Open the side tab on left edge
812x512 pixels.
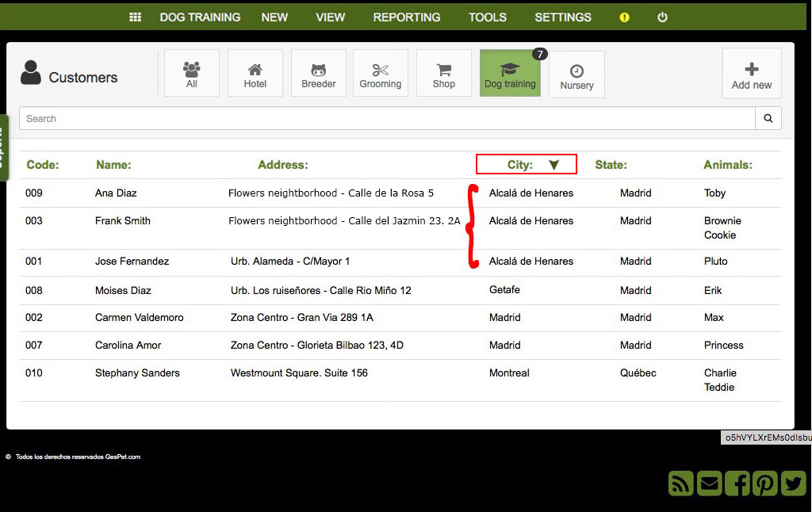click(4, 147)
